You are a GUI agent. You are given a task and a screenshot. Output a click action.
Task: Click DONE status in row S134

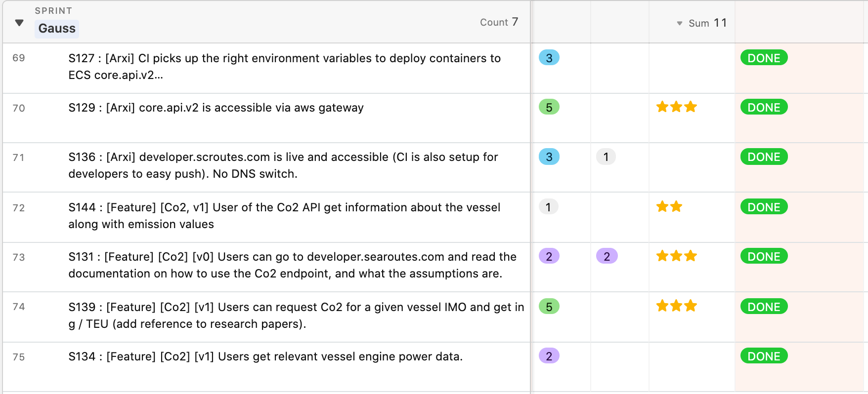coord(764,356)
